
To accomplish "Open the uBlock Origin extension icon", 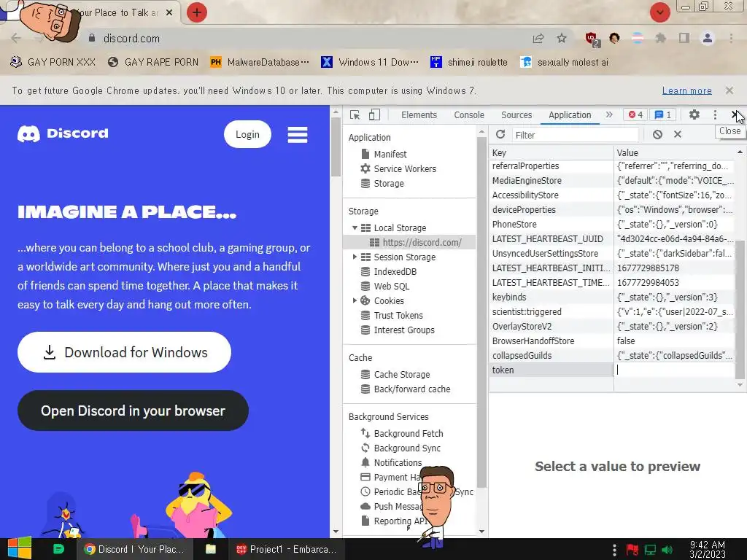I will click(592, 39).
